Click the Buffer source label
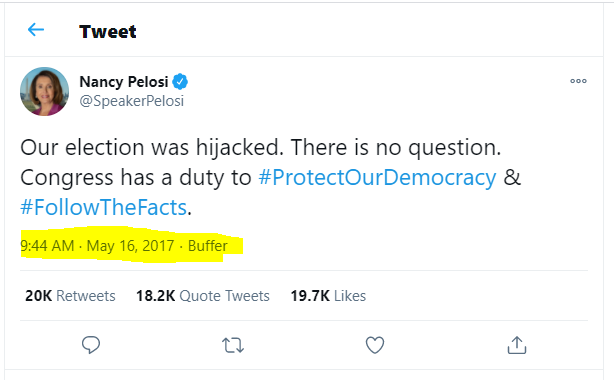 coord(208,246)
